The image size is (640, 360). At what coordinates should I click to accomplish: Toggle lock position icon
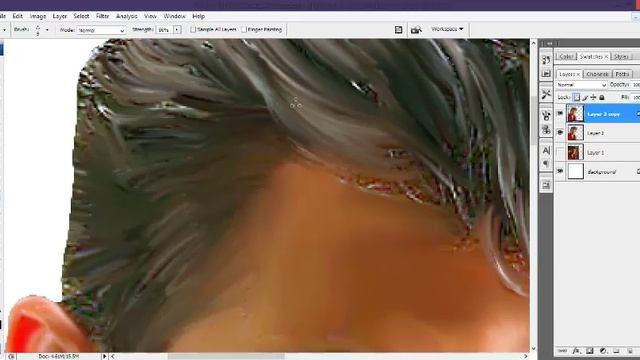593,97
